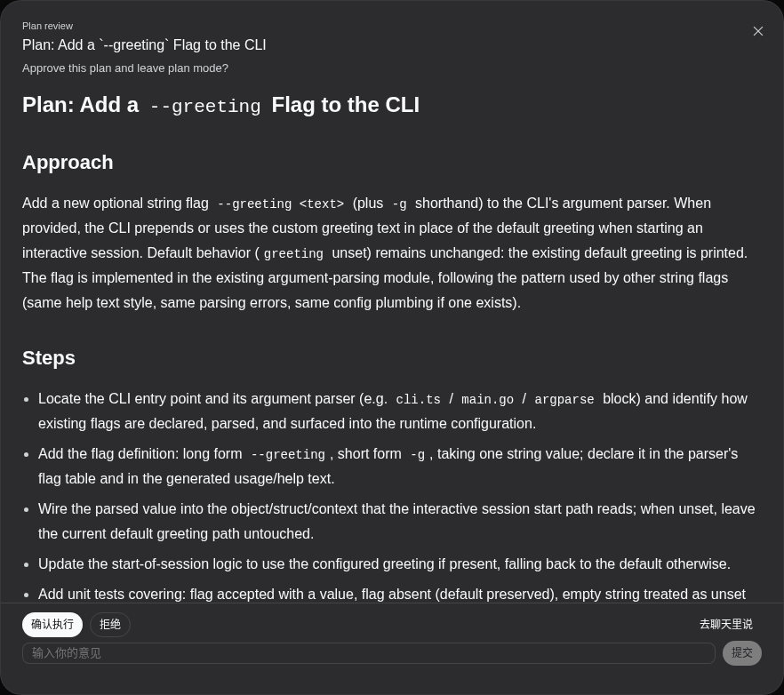Reject the plan with 拒绝 button
Screen dimensions: 784x695
(110, 625)
